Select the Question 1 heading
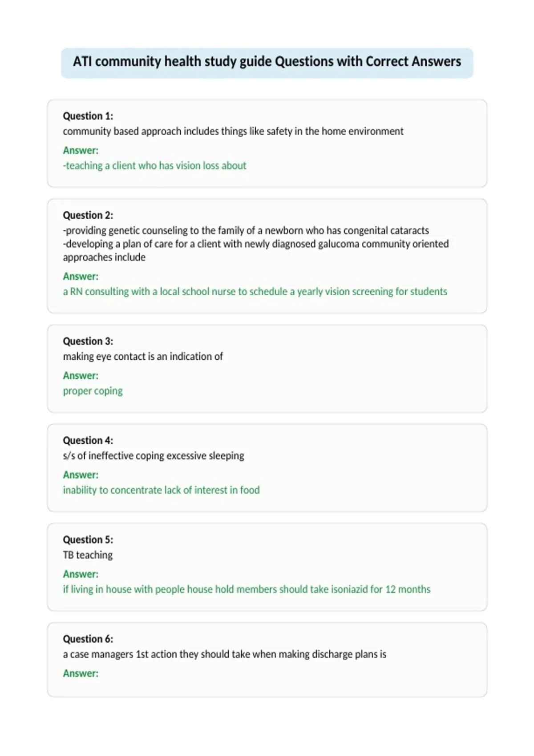 point(88,116)
